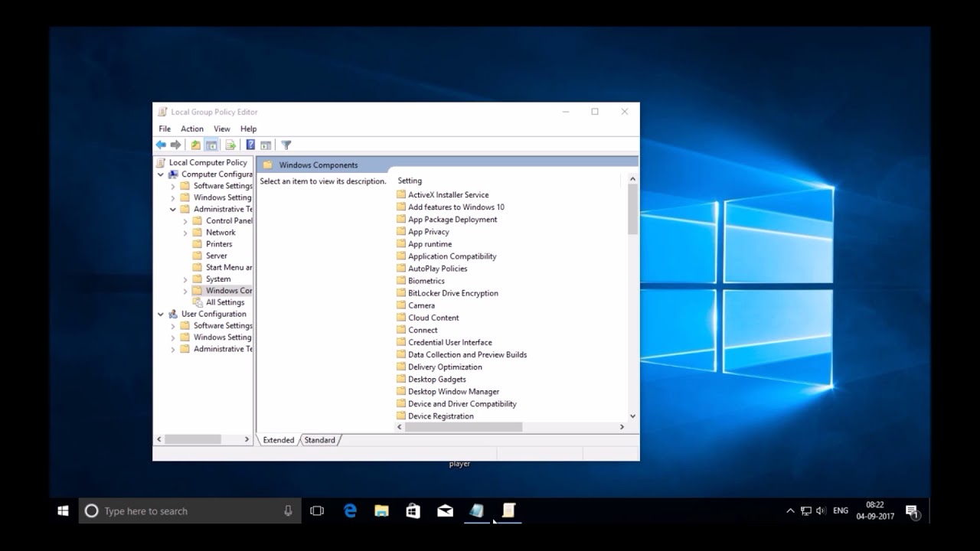980x551 pixels.
Task: Click the settings list scroll-up arrow
Action: 632,179
